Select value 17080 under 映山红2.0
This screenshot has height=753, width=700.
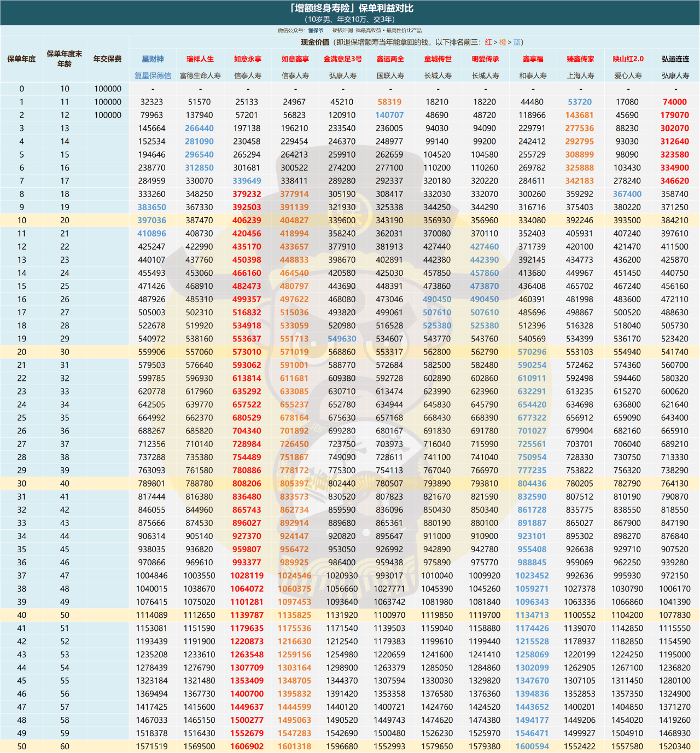(627, 102)
